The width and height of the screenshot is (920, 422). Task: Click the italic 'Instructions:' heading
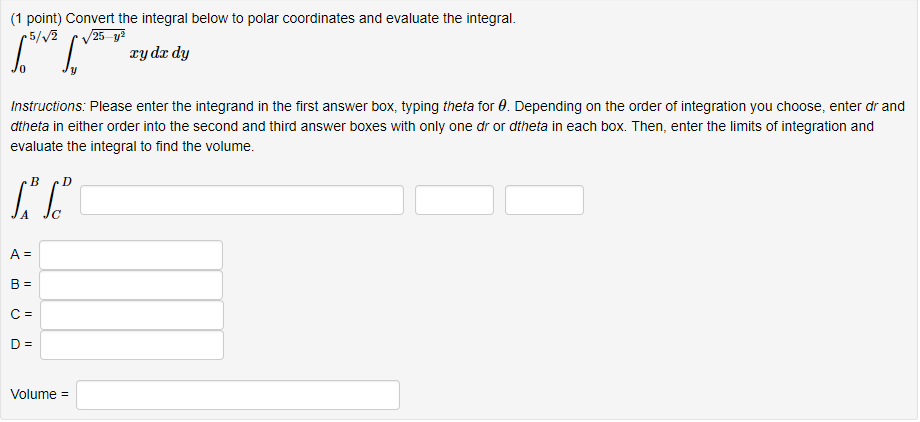coord(49,107)
